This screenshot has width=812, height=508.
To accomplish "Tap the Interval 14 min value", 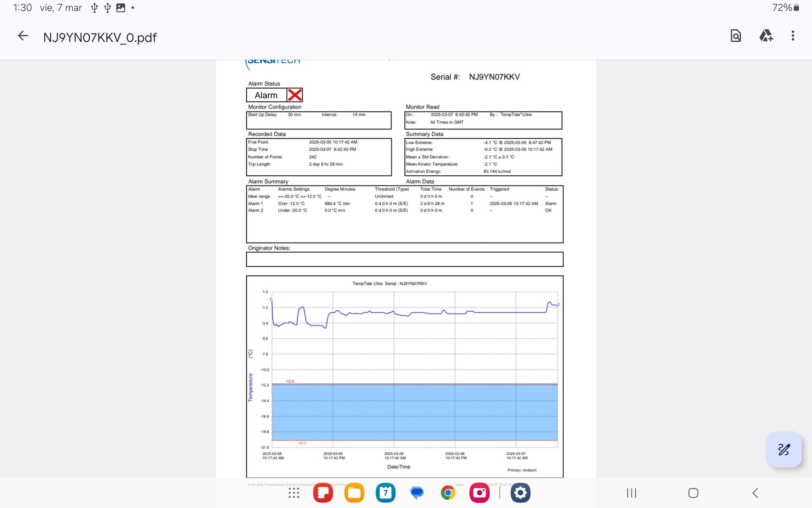I will (x=359, y=115).
